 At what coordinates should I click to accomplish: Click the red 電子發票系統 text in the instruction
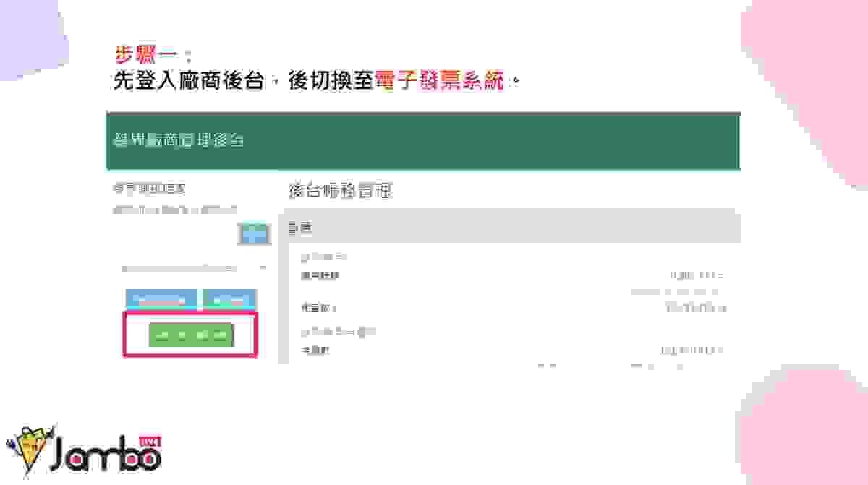[440, 80]
